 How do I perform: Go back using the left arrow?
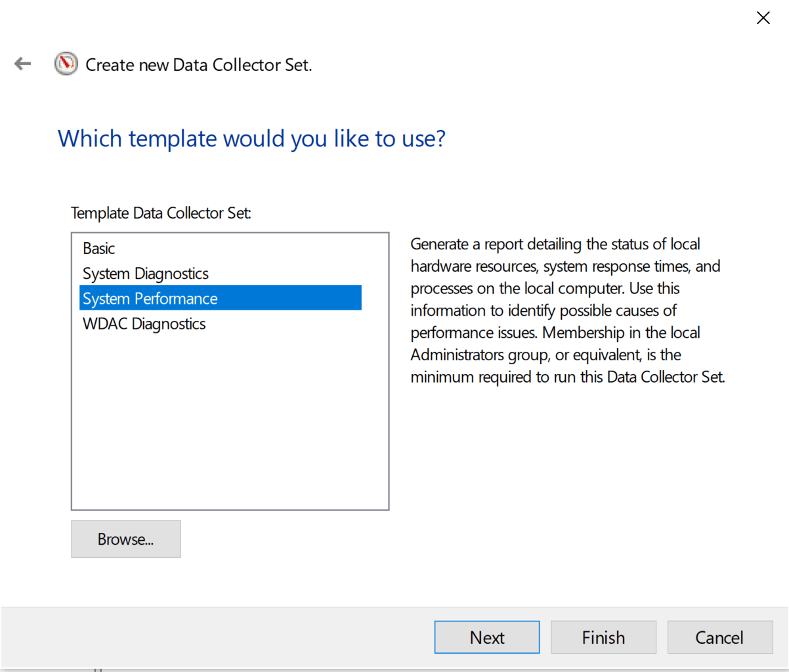[x=23, y=64]
